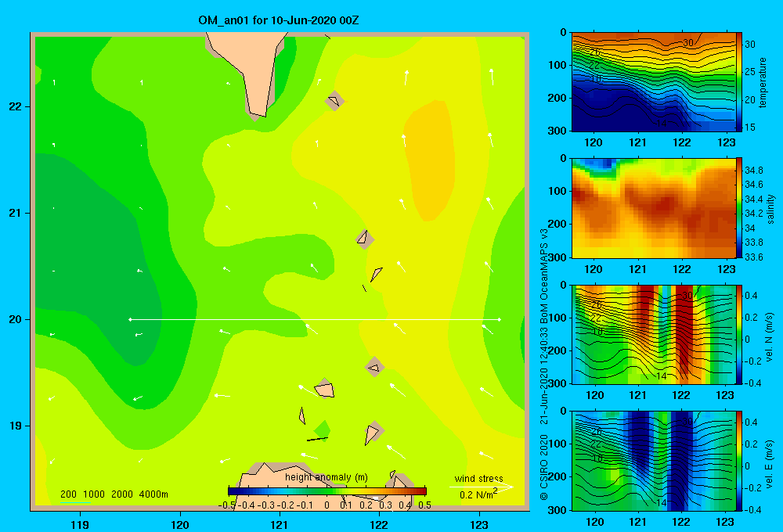783x532 pixels.
Task: Click the 33.6 tick on salinity color bar
Action: pyautogui.click(x=753, y=257)
